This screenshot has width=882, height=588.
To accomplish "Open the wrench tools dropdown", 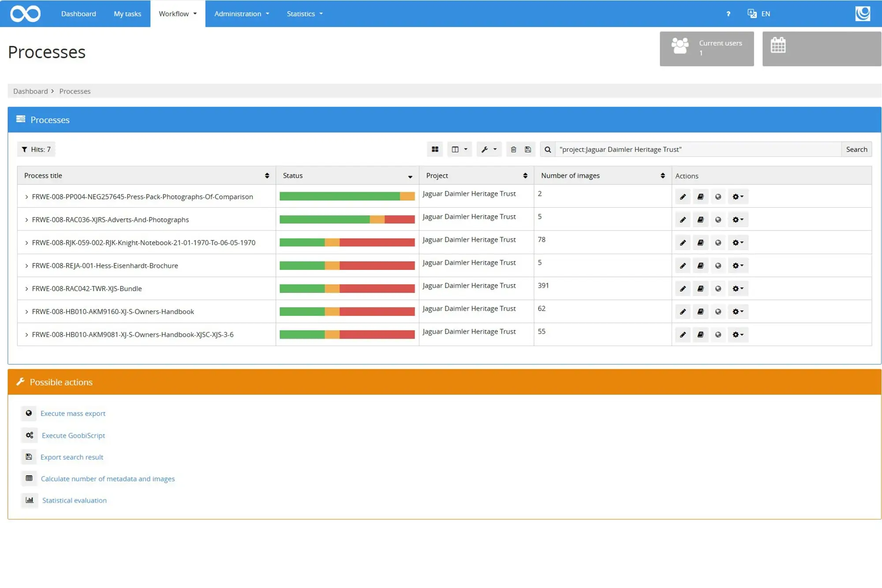I will pos(489,150).
